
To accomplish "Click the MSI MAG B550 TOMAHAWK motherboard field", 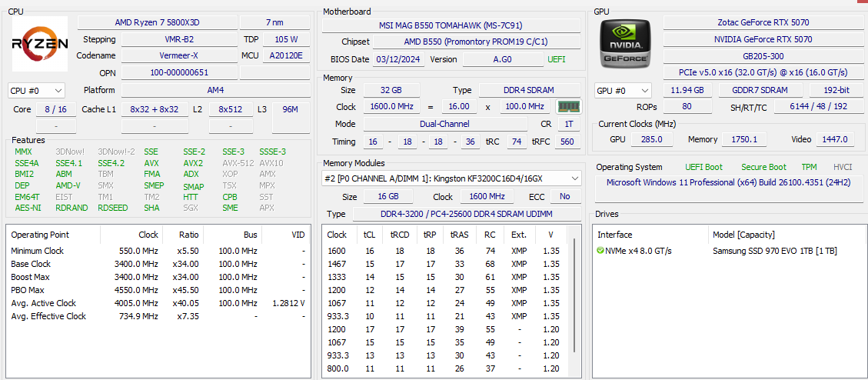I will (x=451, y=25).
